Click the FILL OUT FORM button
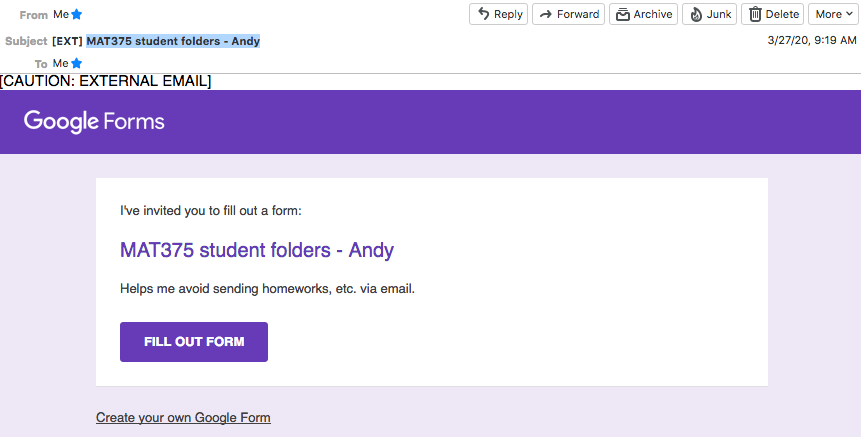 click(194, 341)
